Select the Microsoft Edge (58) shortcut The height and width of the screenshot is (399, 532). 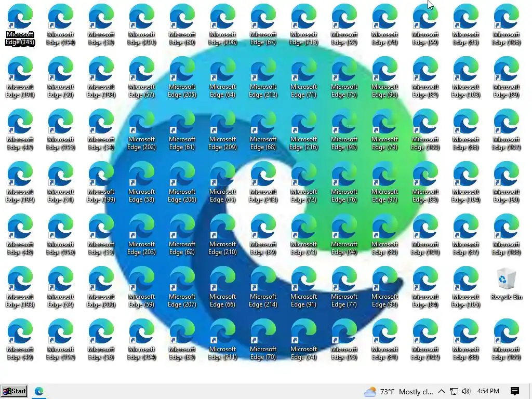[141, 182]
